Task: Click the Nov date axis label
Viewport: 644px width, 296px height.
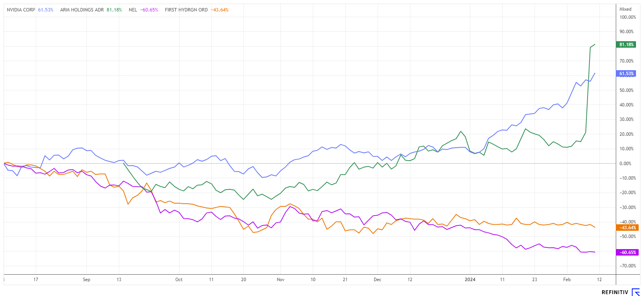Action: (280, 280)
